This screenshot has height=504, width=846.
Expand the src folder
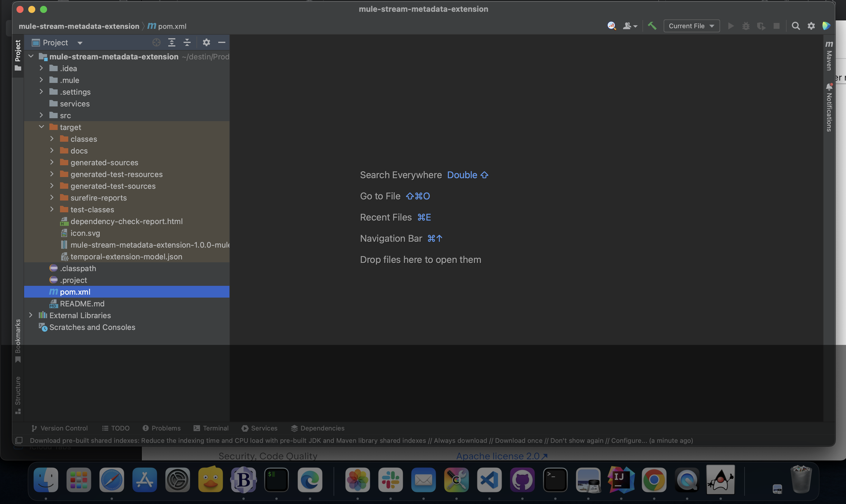click(41, 116)
